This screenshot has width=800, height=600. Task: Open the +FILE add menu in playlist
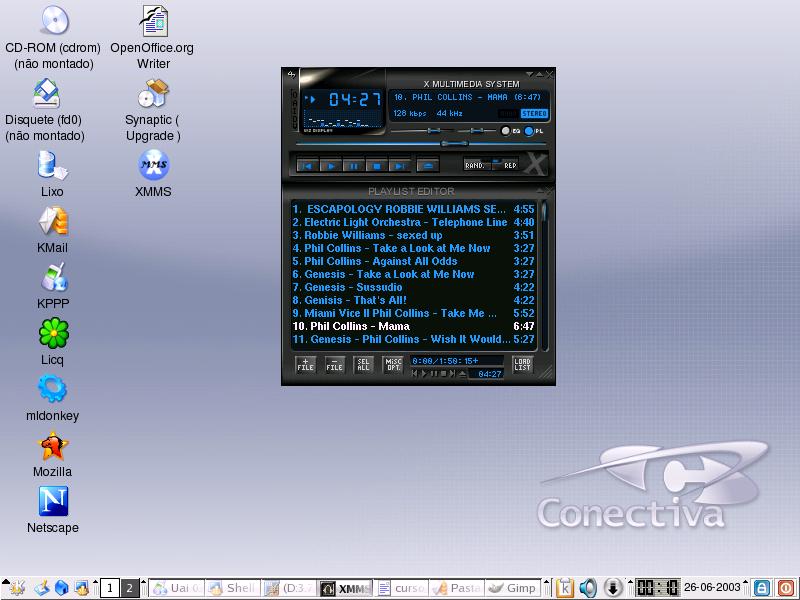pyautogui.click(x=306, y=366)
